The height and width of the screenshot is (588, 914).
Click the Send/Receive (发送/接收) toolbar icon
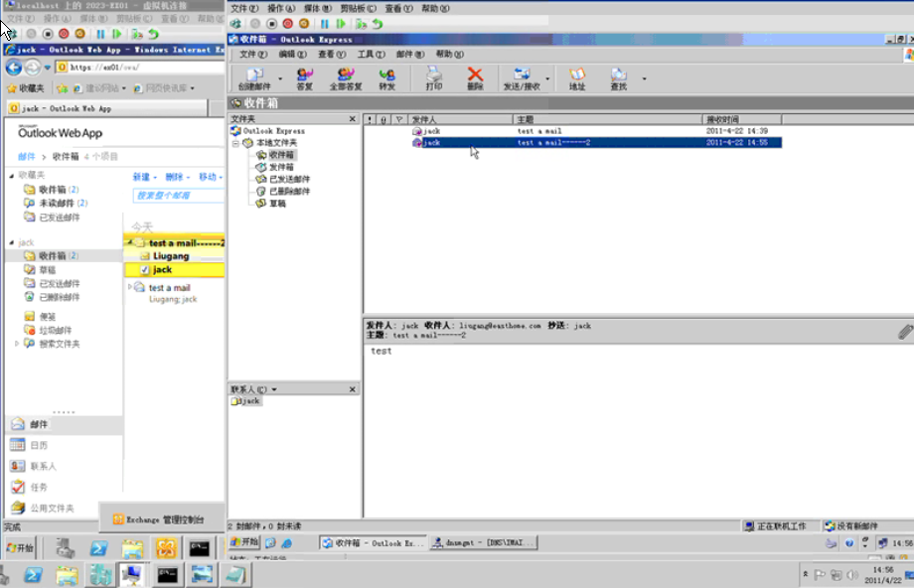click(x=522, y=78)
